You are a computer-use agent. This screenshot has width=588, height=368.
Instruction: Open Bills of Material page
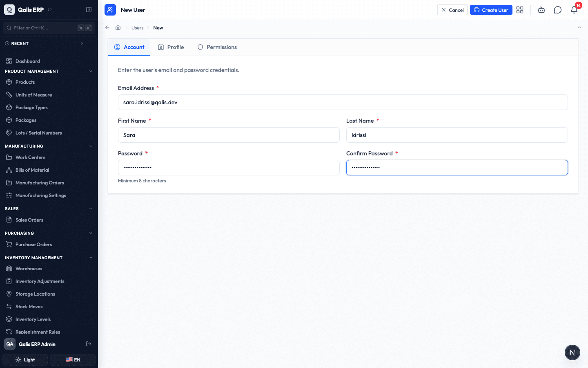(x=49, y=170)
